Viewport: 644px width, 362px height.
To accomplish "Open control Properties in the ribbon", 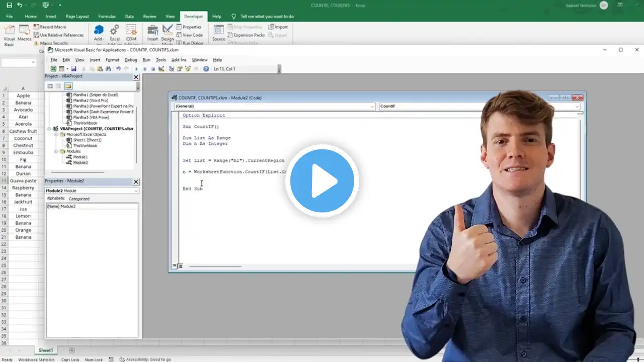I will (x=189, y=27).
